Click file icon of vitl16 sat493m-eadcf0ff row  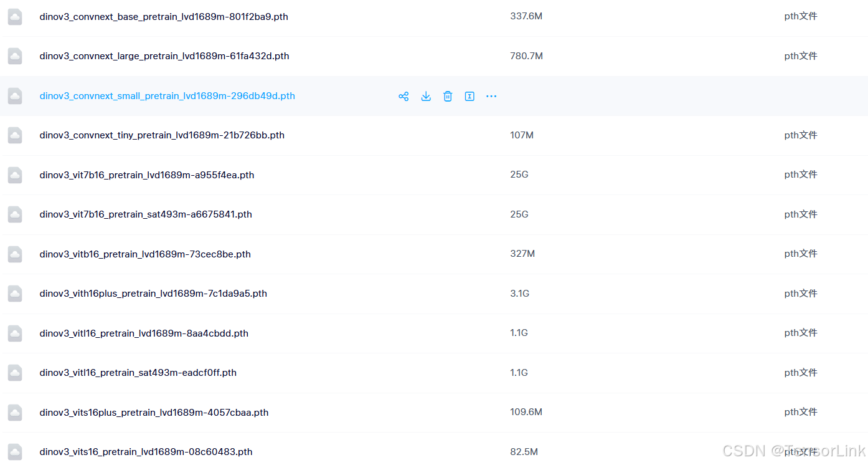pyautogui.click(x=15, y=373)
